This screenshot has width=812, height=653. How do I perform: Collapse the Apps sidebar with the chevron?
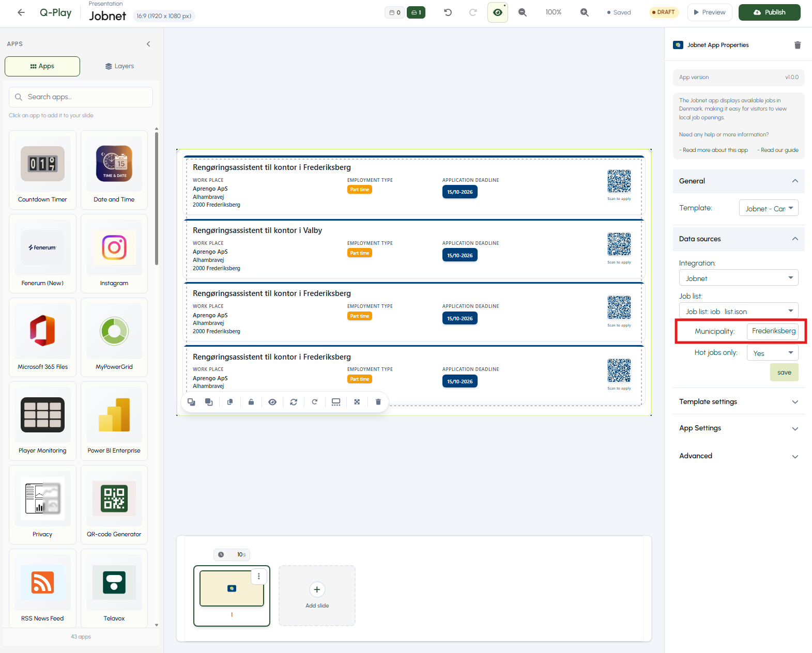point(148,44)
